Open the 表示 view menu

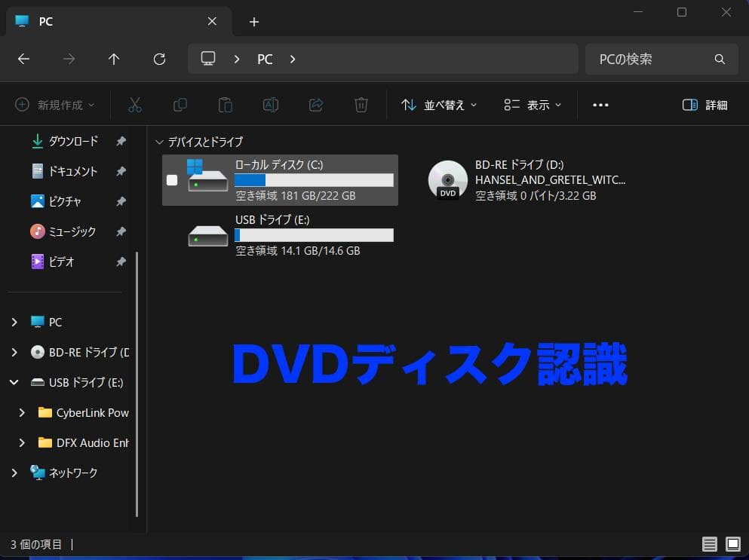[x=532, y=105]
